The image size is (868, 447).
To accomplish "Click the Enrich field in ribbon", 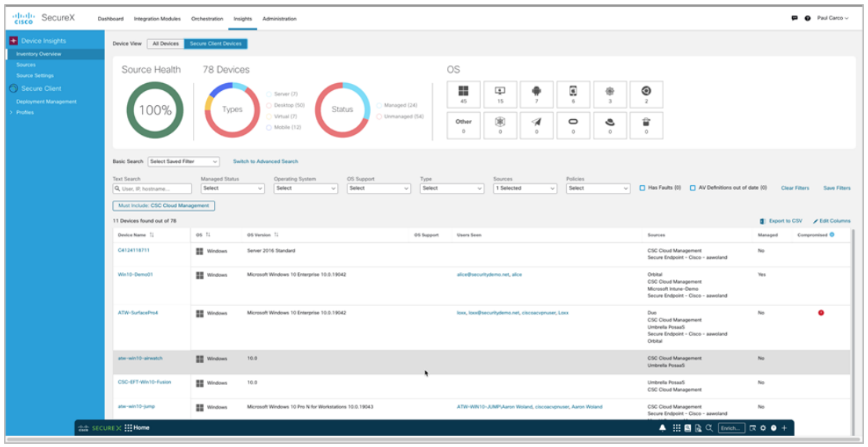I will tap(732, 428).
